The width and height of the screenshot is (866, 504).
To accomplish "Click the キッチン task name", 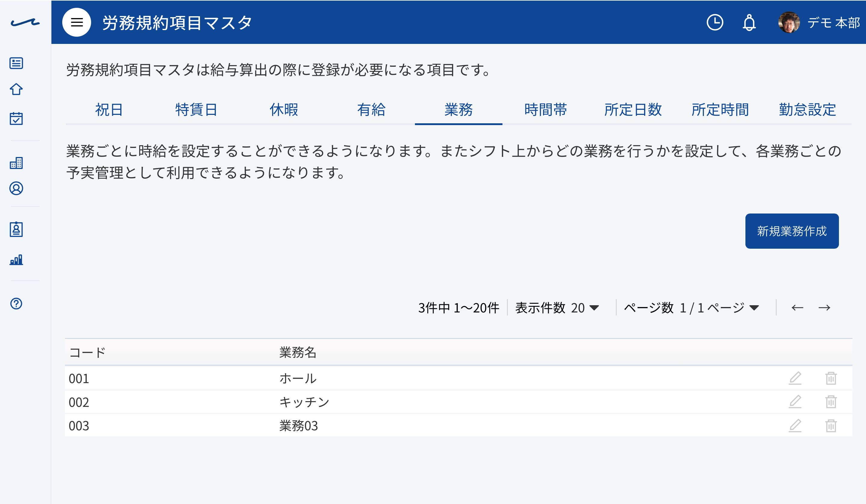I will pos(304,402).
